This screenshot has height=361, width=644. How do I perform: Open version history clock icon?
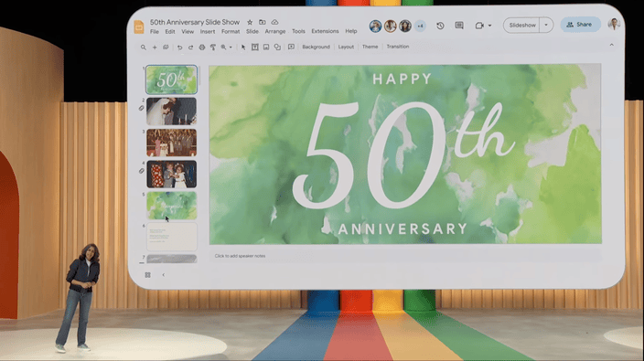(x=440, y=26)
